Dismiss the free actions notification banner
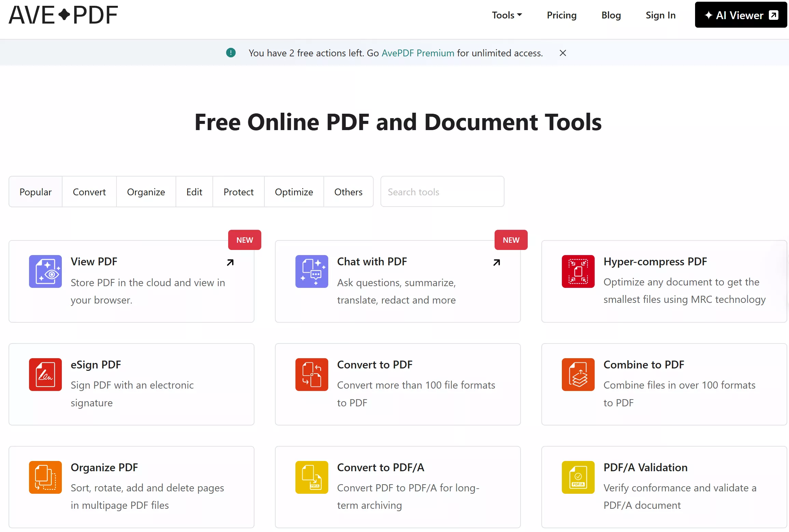Screen dimensions: 789x532 coord(563,53)
